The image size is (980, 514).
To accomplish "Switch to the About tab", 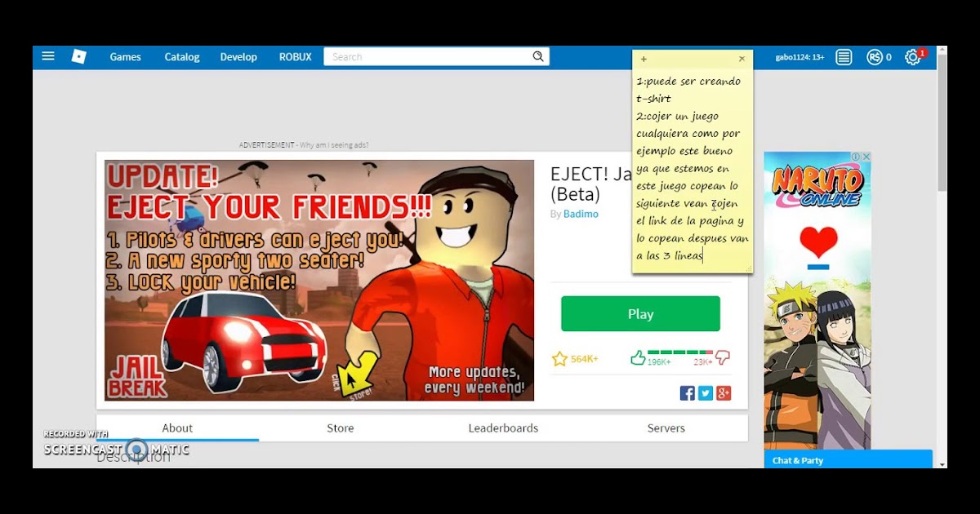I will click(x=177, y=428).
